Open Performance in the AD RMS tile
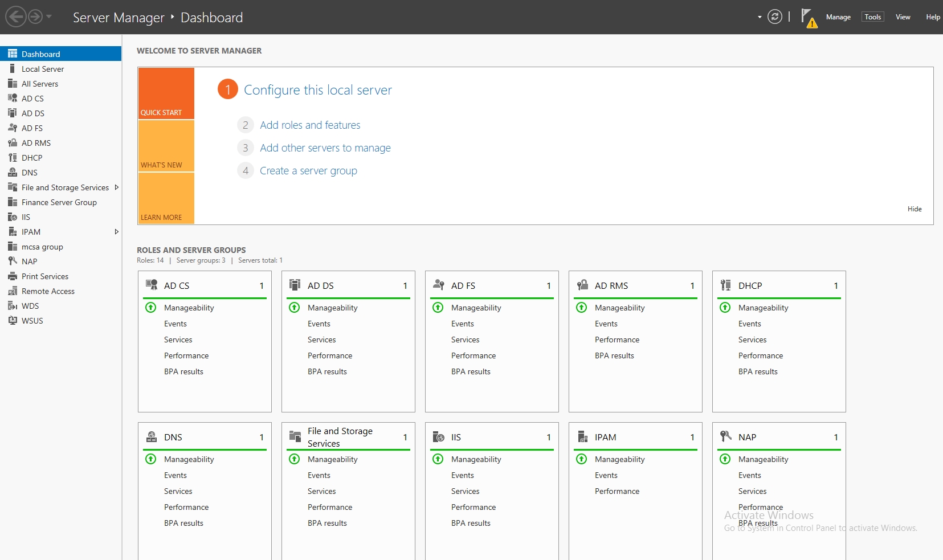Screen dimensions: 943x560 [617, 340]
